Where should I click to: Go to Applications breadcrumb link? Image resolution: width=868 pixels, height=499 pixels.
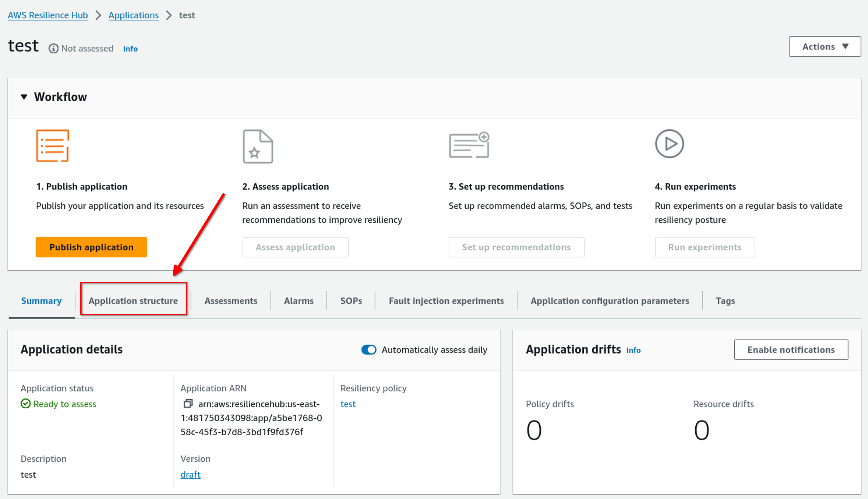(134, 16)
